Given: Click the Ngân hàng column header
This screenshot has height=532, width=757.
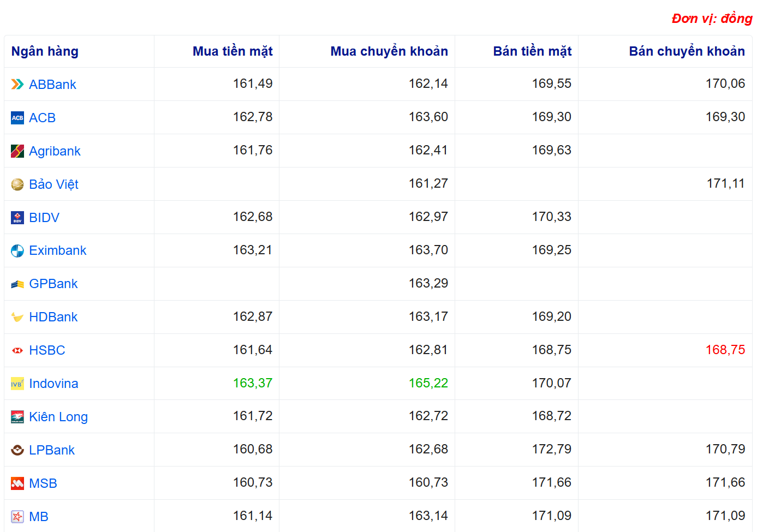Looking at the screenshot, I should coord(45,51).
